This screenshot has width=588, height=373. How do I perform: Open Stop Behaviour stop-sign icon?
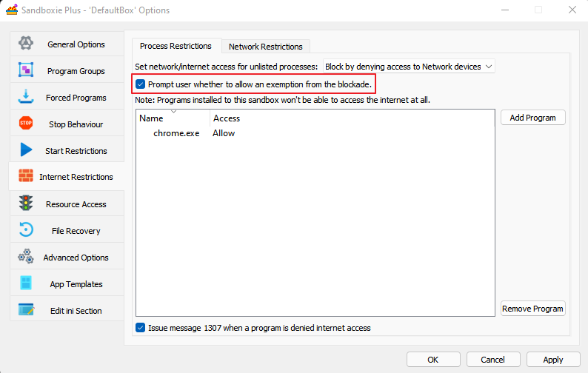(26, 124)
